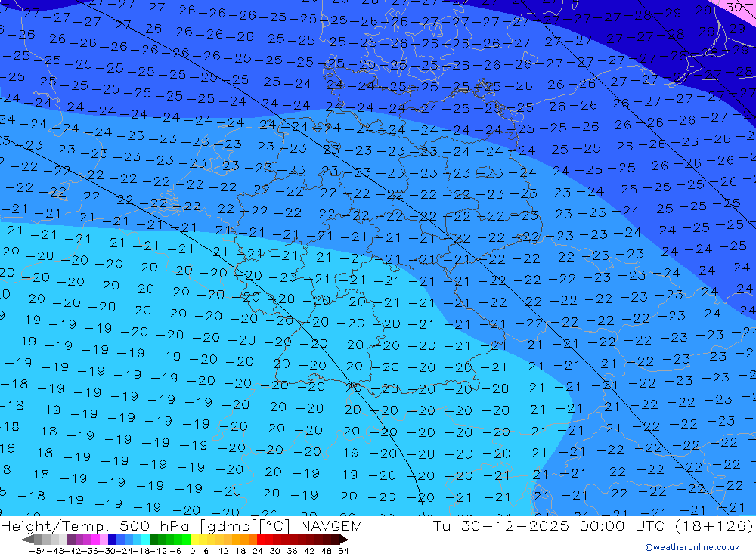The height and width of the screenshot is (554, 756).
Task: Click the '36' legend scale label
Action: [x=293, y=551]
